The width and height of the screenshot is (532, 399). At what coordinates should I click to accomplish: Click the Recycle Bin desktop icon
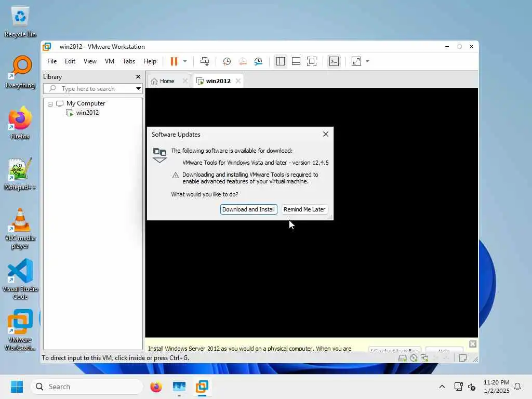point(20,22)
